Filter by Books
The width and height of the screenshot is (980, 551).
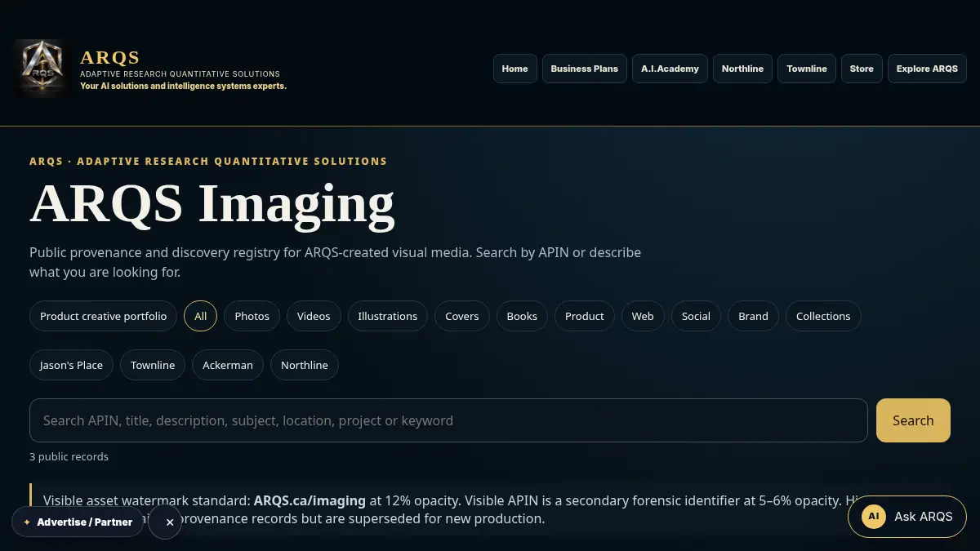[x=522, y=316]
